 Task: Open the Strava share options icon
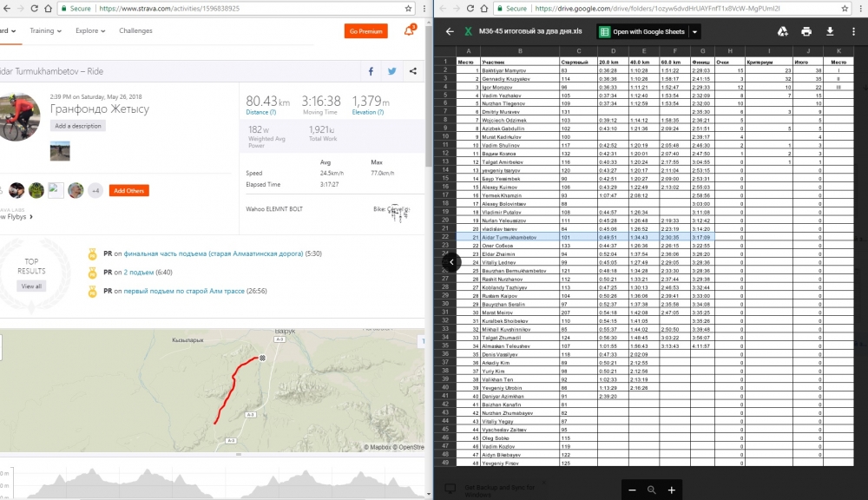(x=412, y=71)
